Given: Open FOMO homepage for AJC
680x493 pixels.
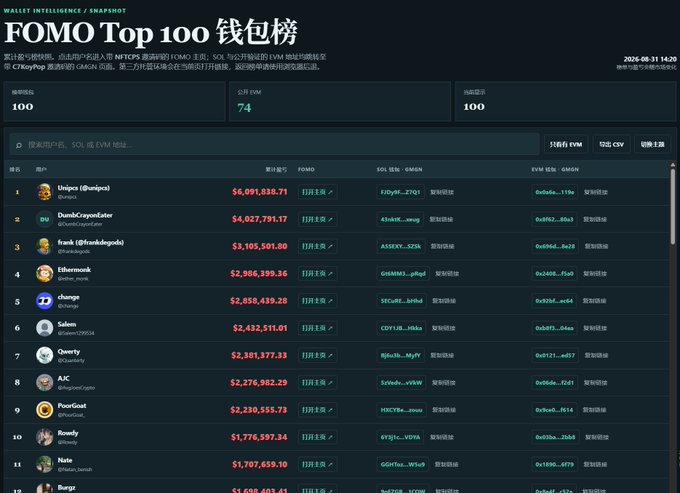Looking at the screenshot, I should coord(317,382).
